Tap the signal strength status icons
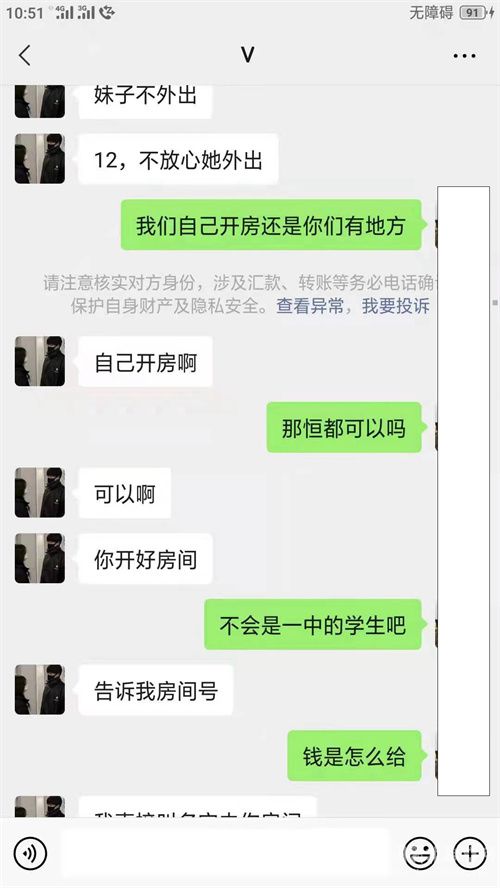This screenshot has height=888, width=500. tap(75, 12)
